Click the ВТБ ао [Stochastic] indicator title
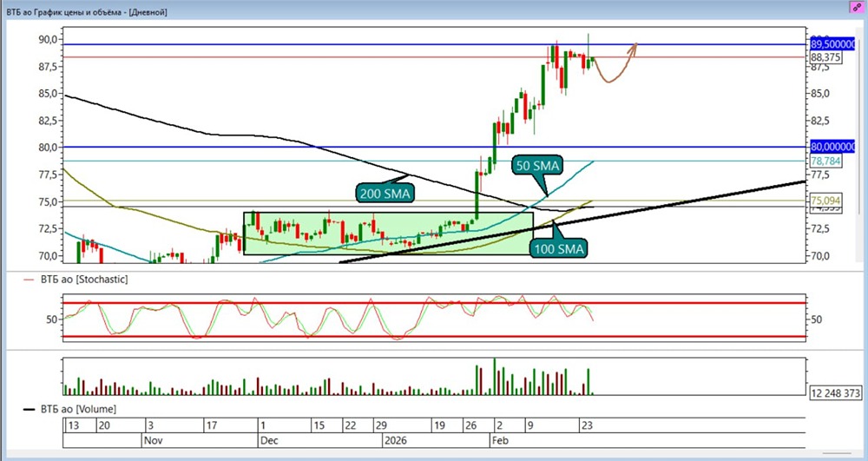This screenshot has height=461, width=868. pos(85,280)
